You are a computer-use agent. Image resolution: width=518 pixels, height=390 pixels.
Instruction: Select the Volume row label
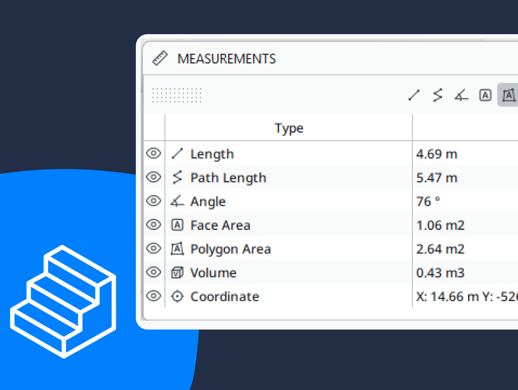coord(213,273)
